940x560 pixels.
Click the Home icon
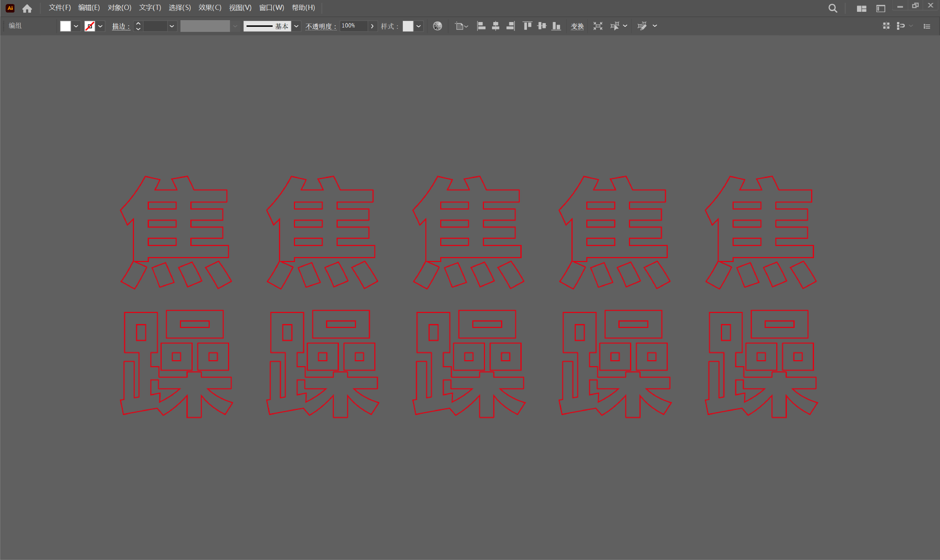27,8
